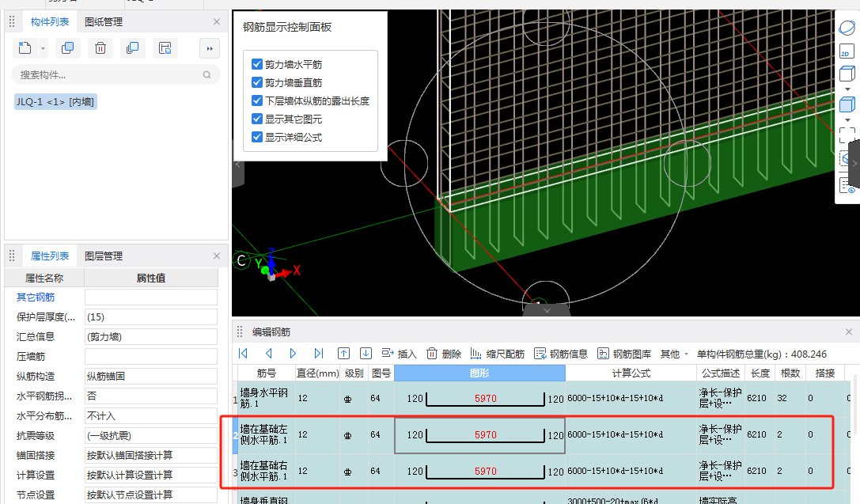Click the wireframe cube view icon

click(847, 74)
